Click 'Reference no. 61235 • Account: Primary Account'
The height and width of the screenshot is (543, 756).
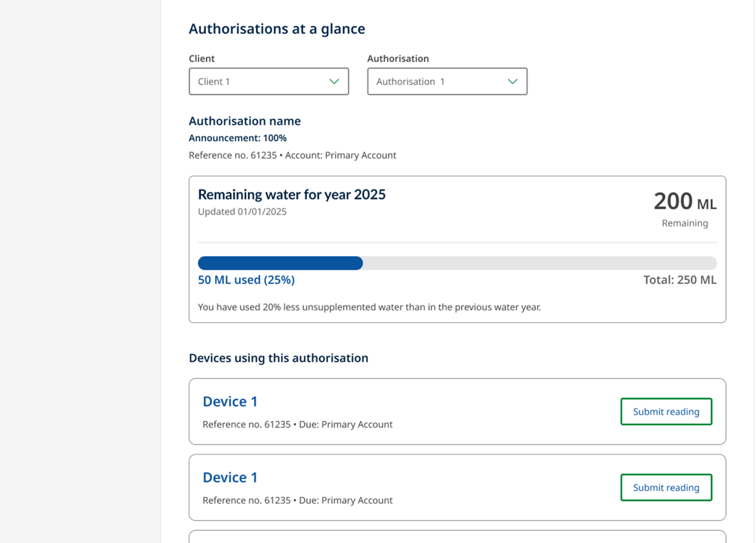pyautogui.click(x=292, y=155)
